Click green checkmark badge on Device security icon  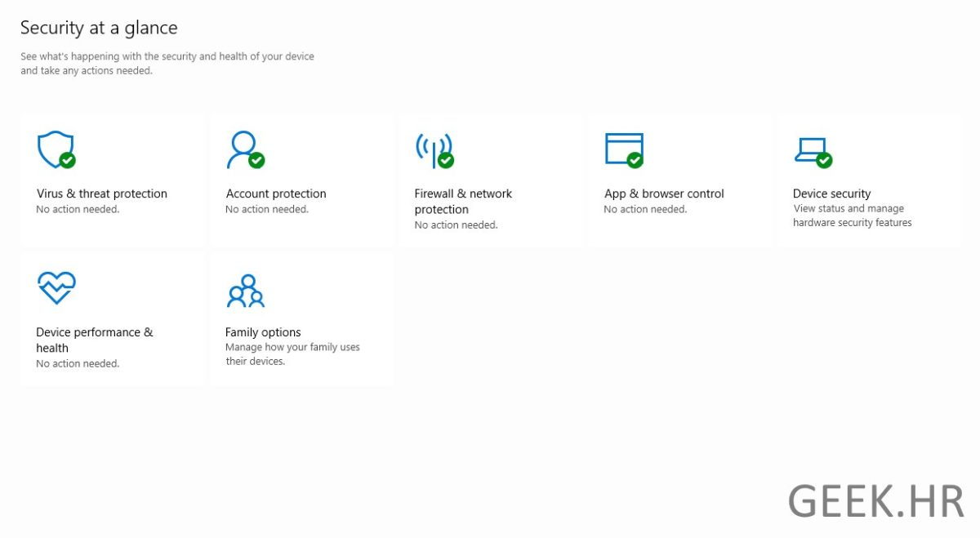(x=824, y=160)
